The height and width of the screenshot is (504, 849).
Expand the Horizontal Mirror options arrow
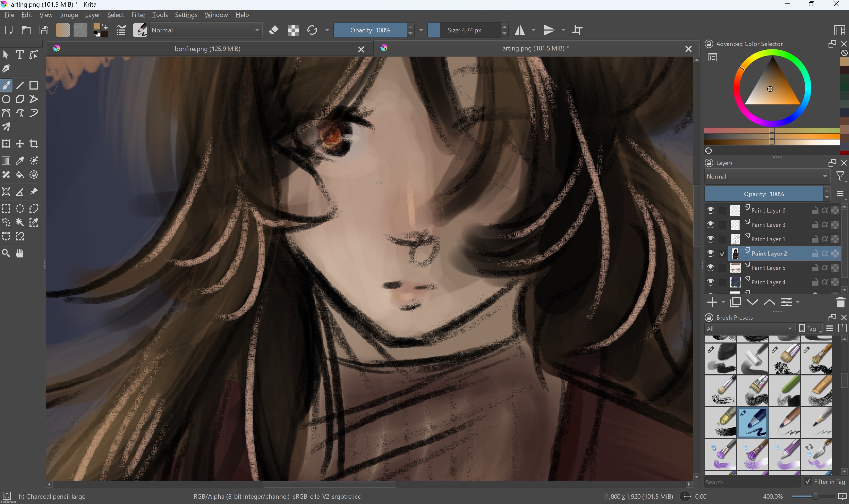[x=534, y=30]
